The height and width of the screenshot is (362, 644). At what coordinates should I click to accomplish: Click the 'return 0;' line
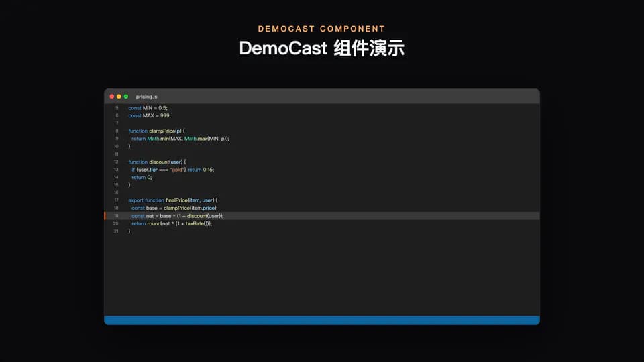tap(142, 177)
